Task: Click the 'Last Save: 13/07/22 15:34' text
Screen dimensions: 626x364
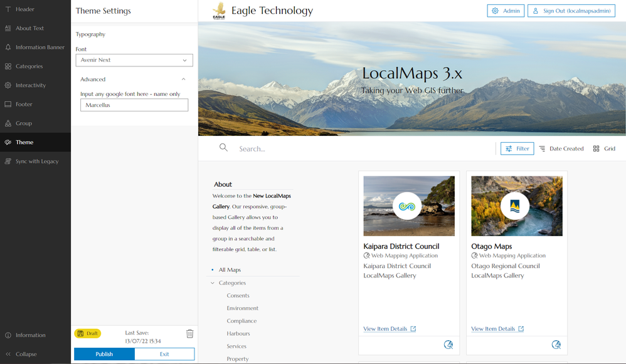Action: [x=143, y=337]
